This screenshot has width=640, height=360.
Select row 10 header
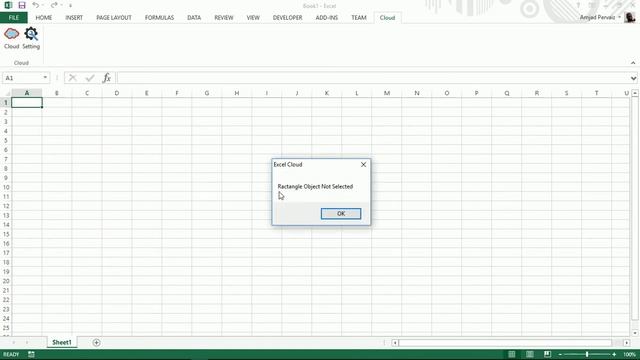coord(6,187)
